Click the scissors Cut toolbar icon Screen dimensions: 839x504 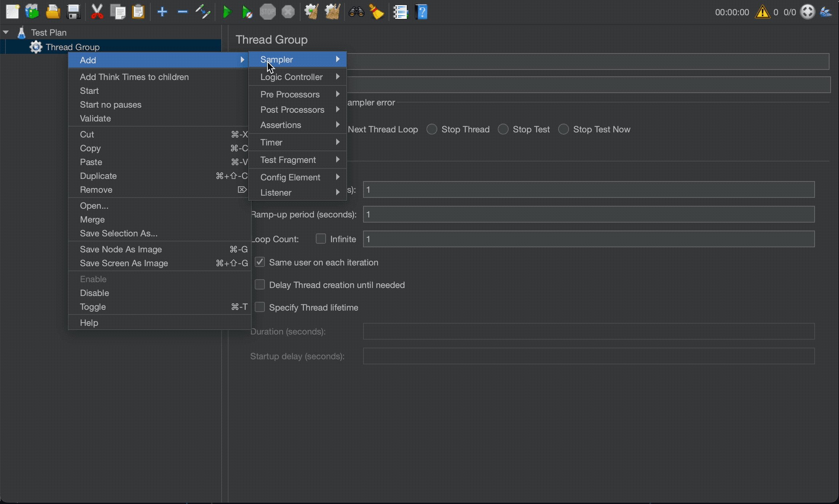97,12
